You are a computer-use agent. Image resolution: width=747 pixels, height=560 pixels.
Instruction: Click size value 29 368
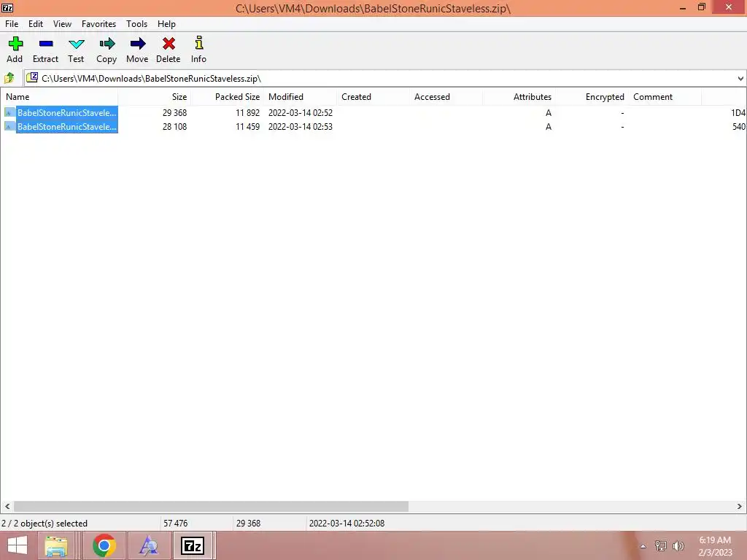[174, 113]
